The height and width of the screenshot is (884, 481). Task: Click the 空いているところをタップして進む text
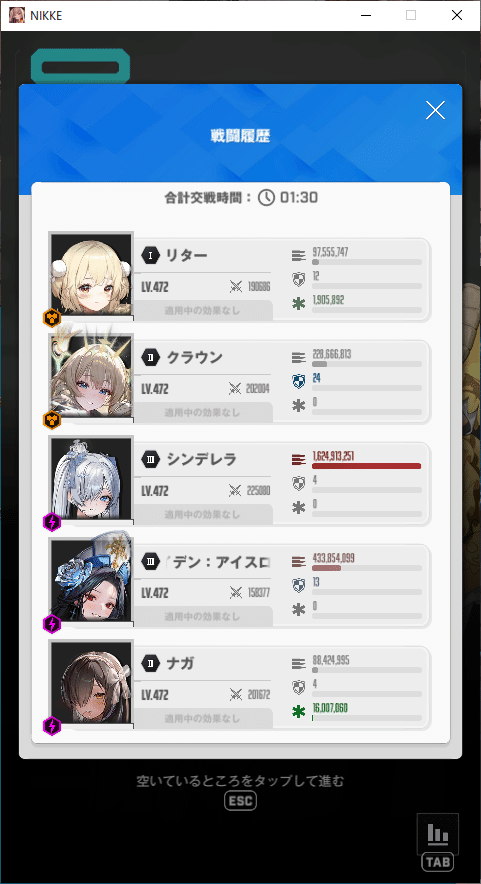[240, 781]
